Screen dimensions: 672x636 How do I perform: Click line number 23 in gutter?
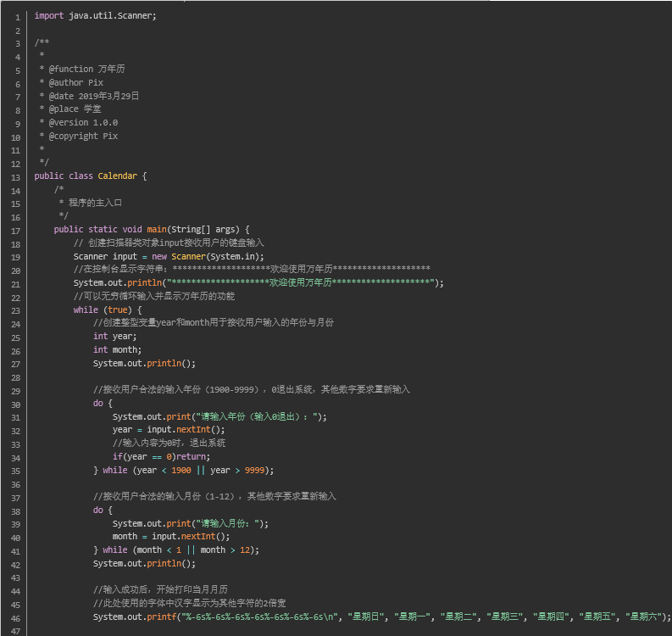pos(16,311)
